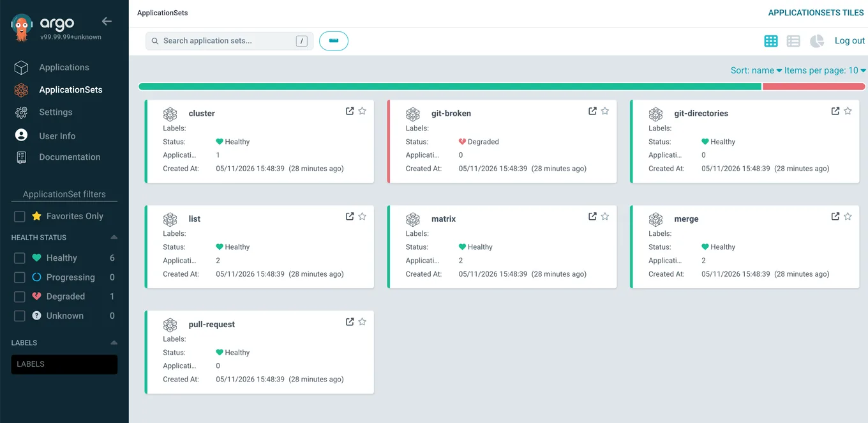Viewport: 868px width, 423px height.
Task: Open Settings in the sidebar
Action: (x=56, y=112)
